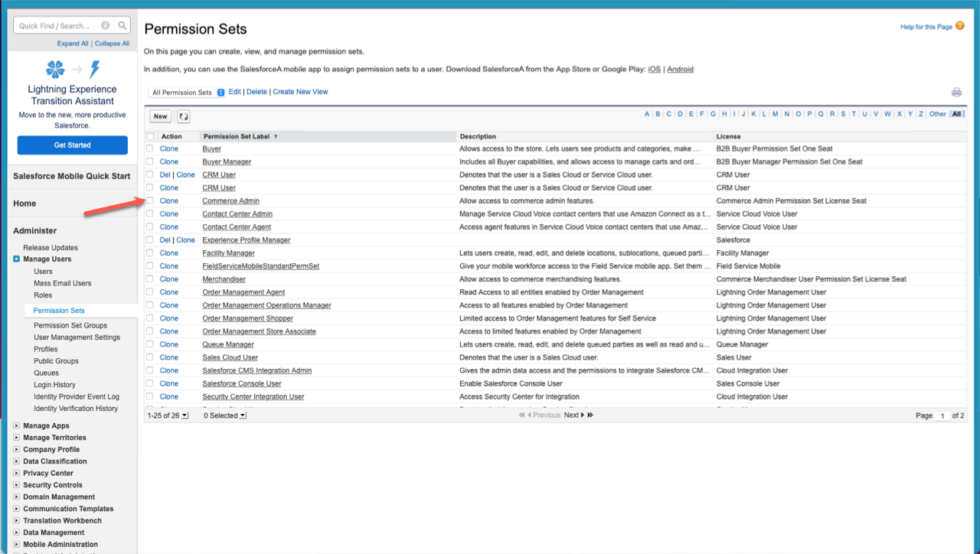The width and height of the screenshot is (980, 554).
Task: Click the Quick Find info icon
Action: [x=106, y=25]
